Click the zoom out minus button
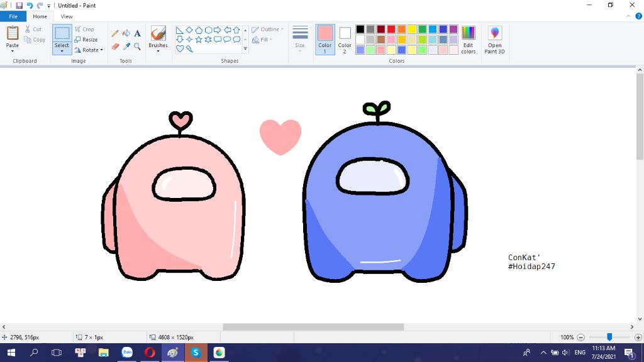 [580, 337]
